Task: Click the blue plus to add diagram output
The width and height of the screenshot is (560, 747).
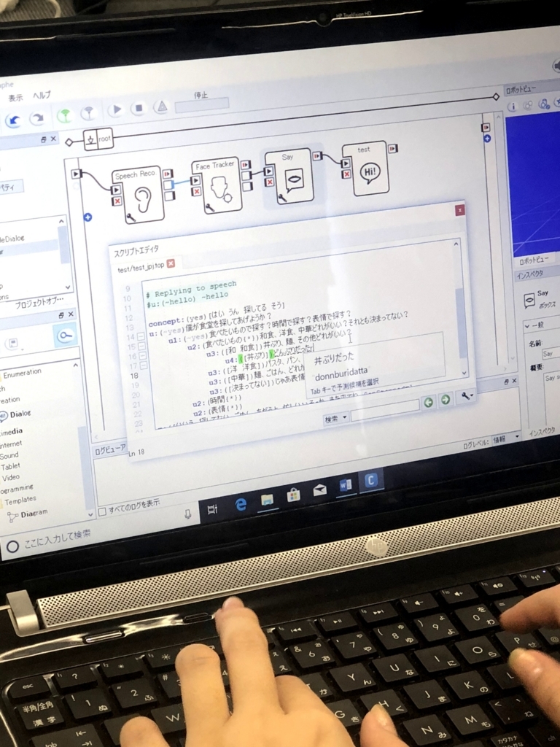Action: click(x=486, y=139)
